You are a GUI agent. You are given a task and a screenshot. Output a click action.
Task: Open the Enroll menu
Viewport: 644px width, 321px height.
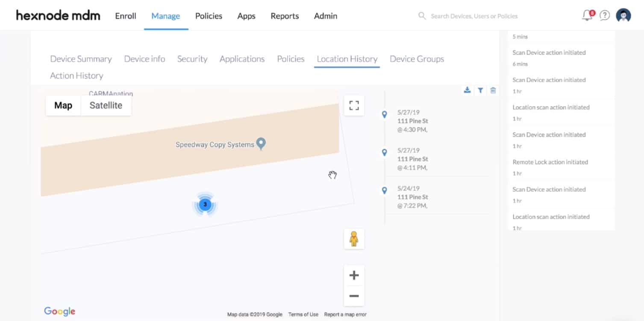(x=126, y=16)
